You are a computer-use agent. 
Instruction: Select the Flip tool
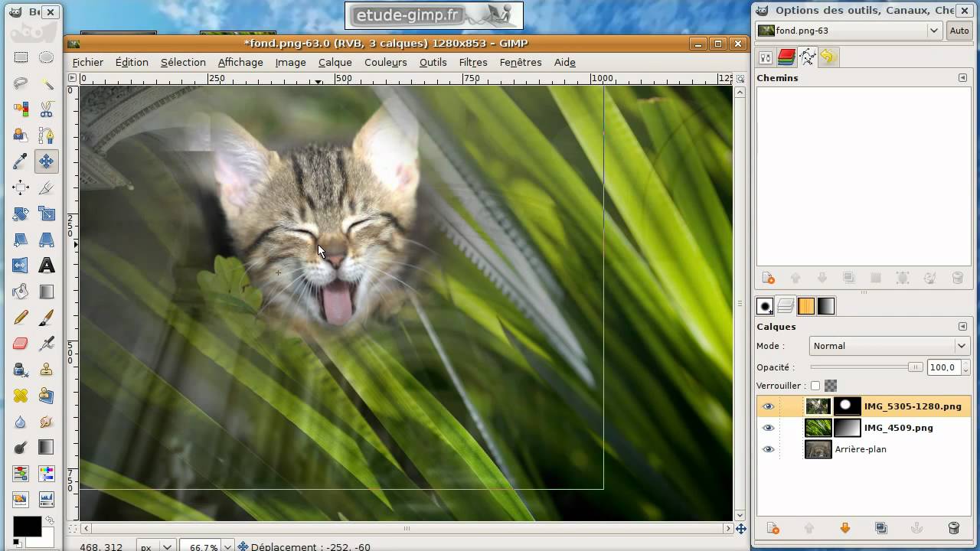pyautogui.click(x=21, y=266)
